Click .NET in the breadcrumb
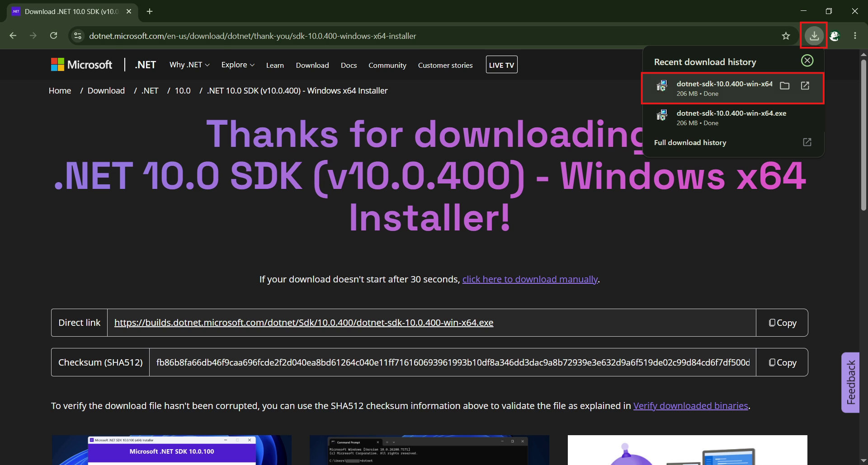Screen dimensions: 868x465 [x=150, y=90]
